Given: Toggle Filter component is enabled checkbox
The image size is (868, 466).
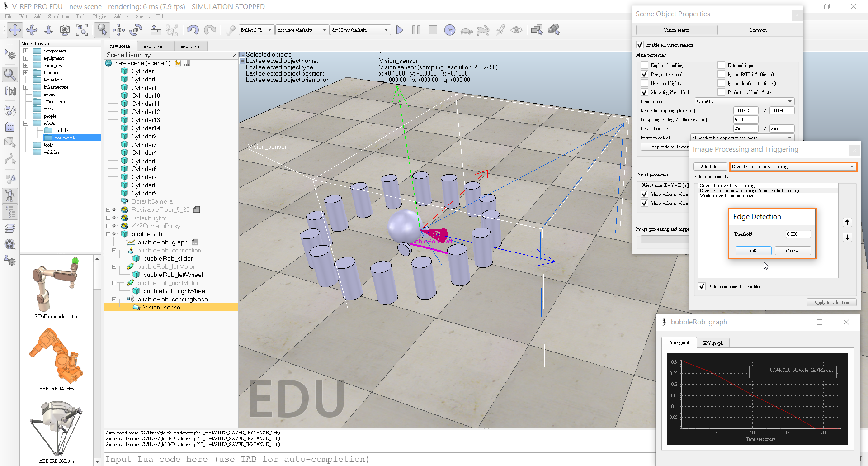Looking at the screenshot, I should point(702,286).
